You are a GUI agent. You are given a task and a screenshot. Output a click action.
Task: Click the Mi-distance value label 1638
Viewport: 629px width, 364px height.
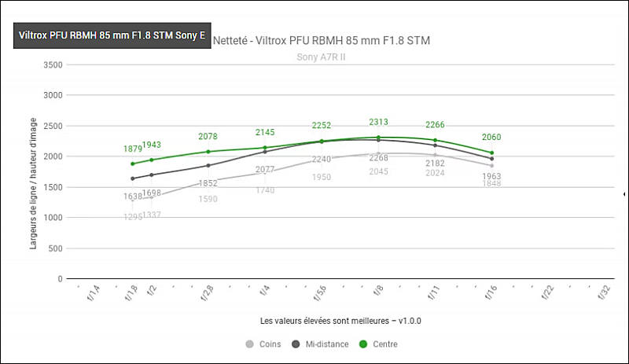coord(133,197)
